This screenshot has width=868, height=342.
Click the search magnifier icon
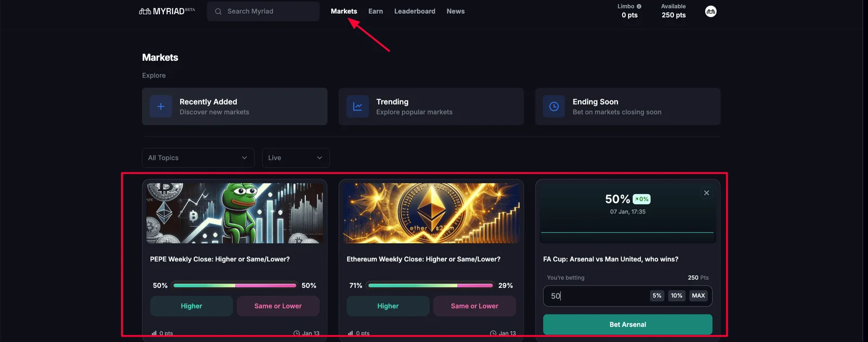coord(218,11)
